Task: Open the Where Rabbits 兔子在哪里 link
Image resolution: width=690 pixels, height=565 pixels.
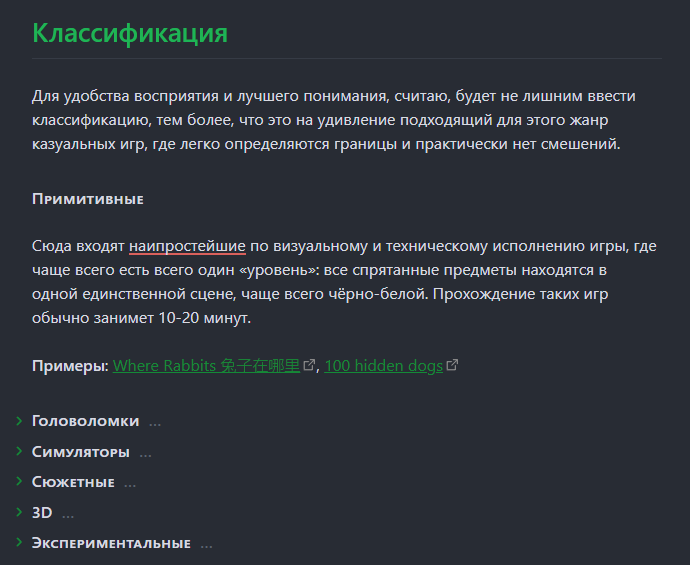Action: click(x=206, y=366)
